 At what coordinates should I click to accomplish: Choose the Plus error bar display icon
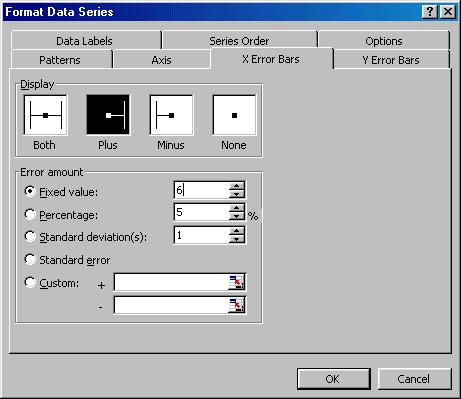click(x=108, y=115)
